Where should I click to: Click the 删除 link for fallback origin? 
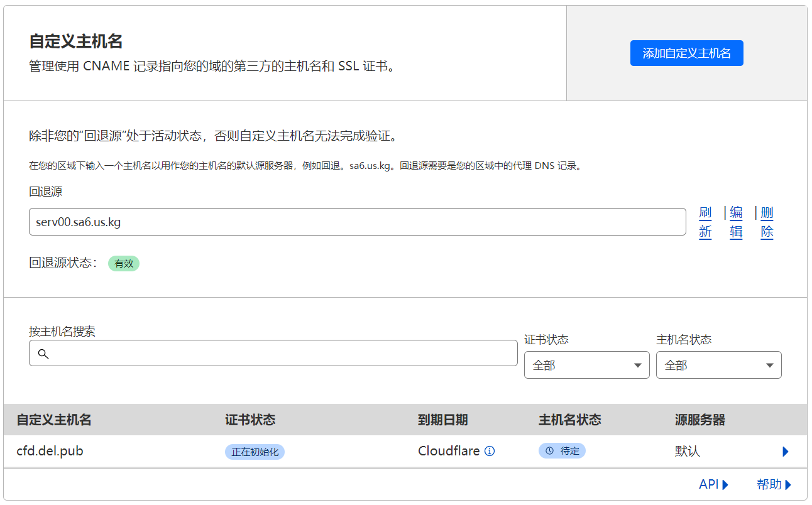(x=767, y=222)
